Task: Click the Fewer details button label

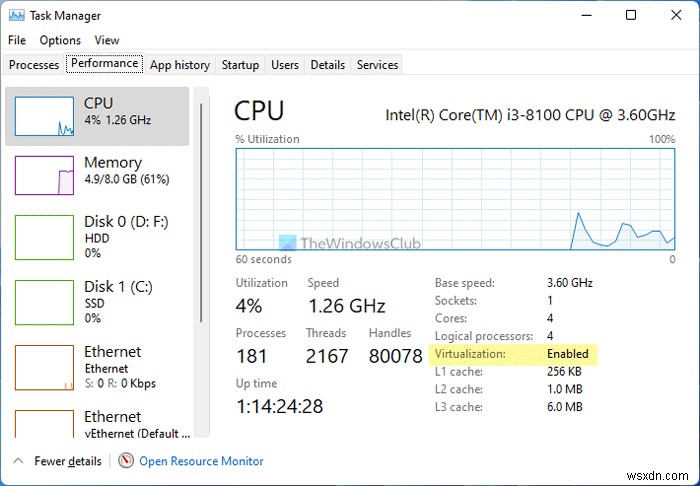Action: 68,461
